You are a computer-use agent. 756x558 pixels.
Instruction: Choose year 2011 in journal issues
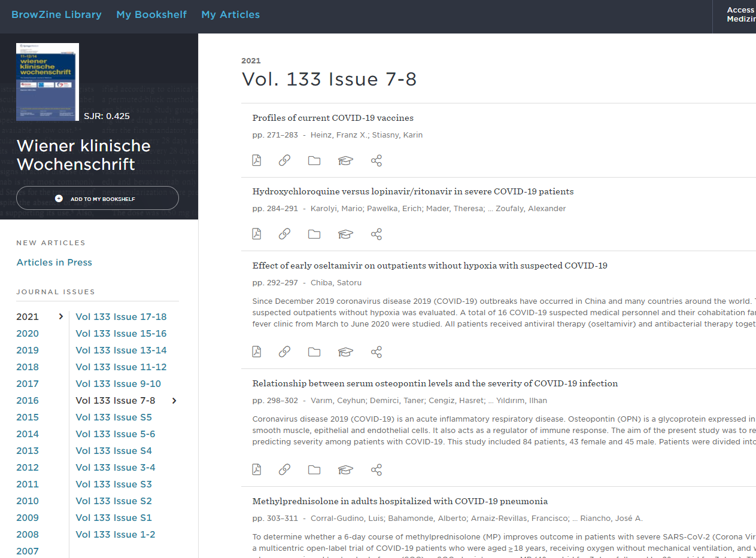tap(28, 484)
